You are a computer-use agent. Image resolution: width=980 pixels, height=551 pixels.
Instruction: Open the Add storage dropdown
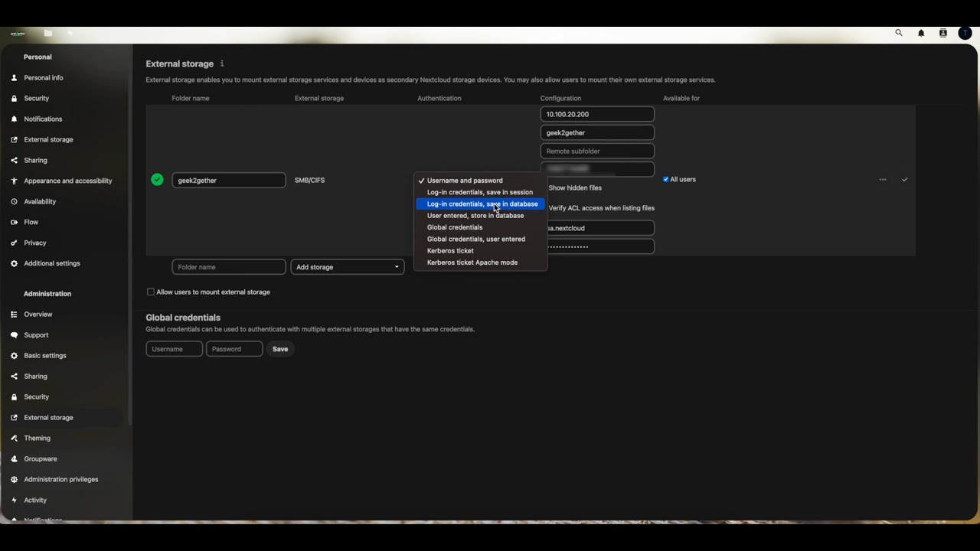(x=348, y=267)
